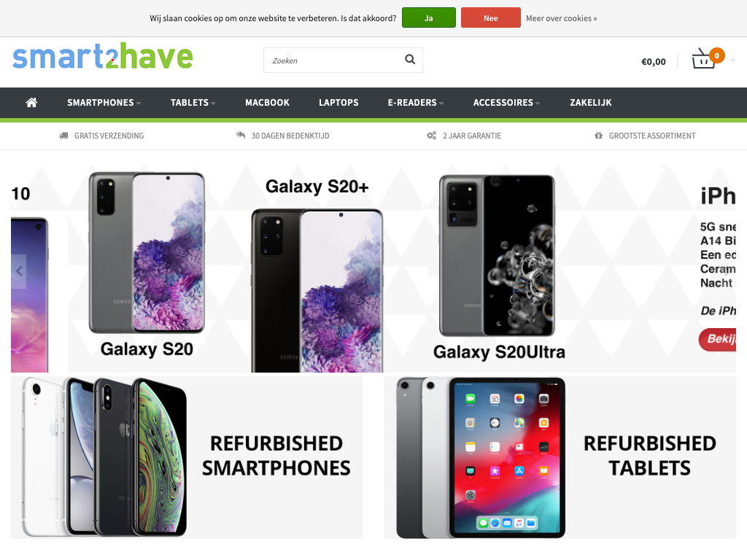This screenshot has width=747, height=560.
Task: Expand the Accessoires dropdown menu
Action: coord(506,102)
